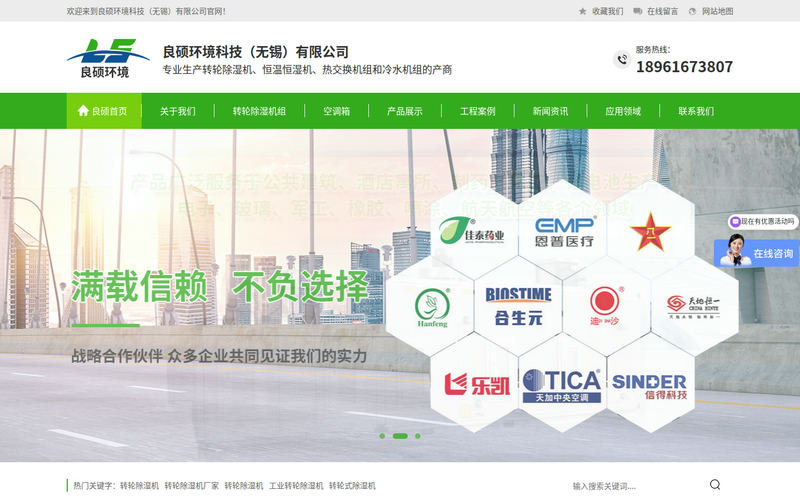Click the TICA 天加中央空调 logo

(x=562, y=385)
